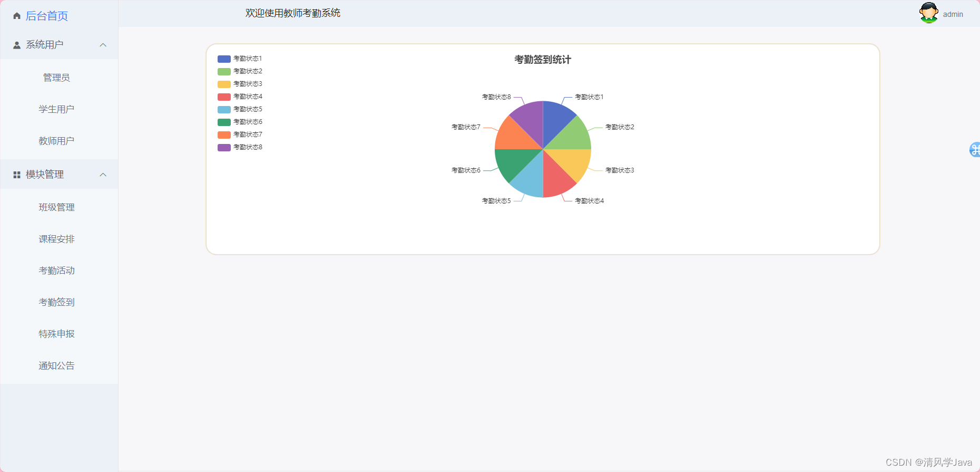Click the home icon beside 后台首页
980x472 pixels.
(x=17, y=16)
